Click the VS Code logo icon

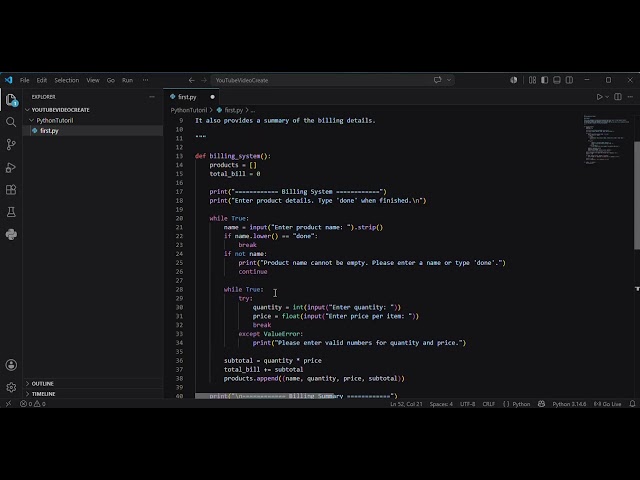click(8, 80)
